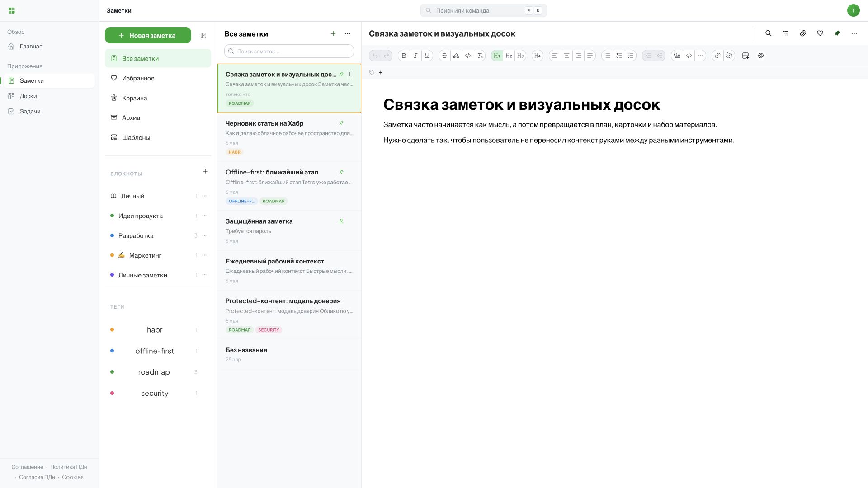Insert a table into the note
868x488 pixels.
pyautogui.click(x=745, y=56)
